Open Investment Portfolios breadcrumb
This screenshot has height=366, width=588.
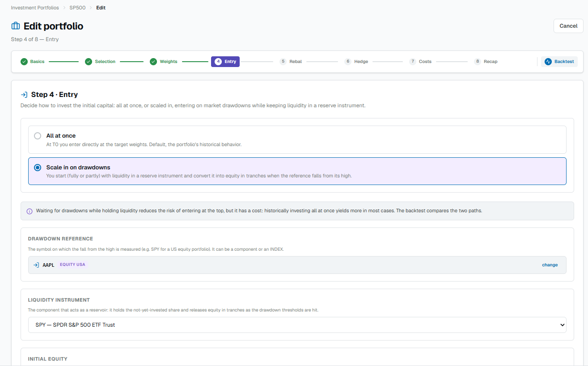(x=35, y=8)
